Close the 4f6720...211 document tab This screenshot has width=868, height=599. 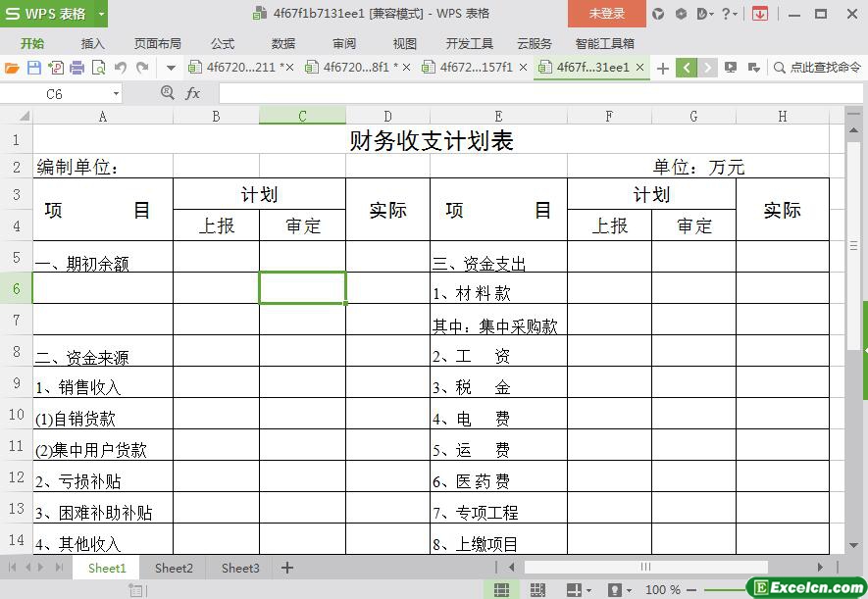point(289,68)
